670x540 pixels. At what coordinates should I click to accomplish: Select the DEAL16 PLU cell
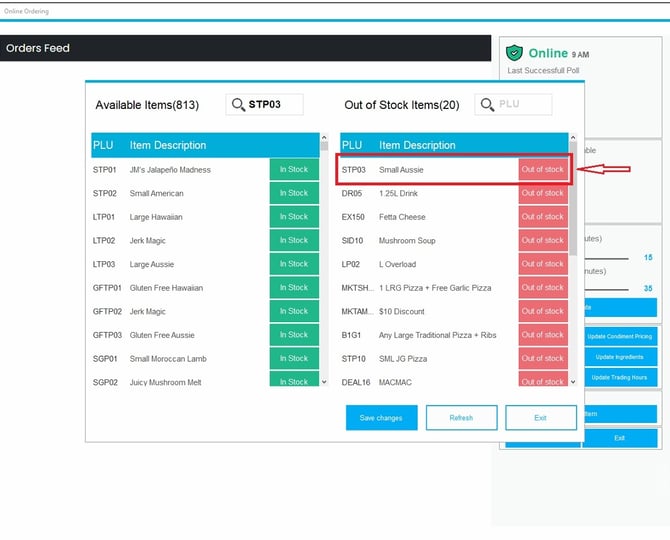(356, 382)
